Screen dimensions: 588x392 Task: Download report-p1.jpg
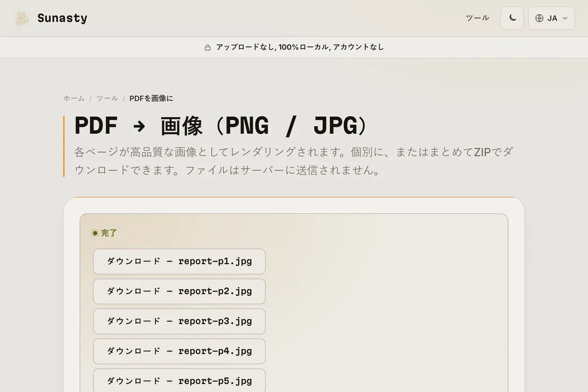(179, 262)
